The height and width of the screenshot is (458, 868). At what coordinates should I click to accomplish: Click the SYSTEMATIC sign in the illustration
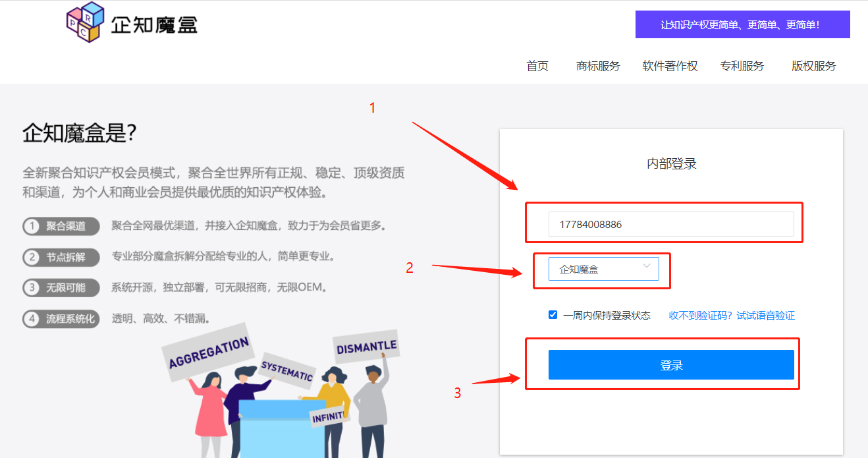click(x=286, y=370)
